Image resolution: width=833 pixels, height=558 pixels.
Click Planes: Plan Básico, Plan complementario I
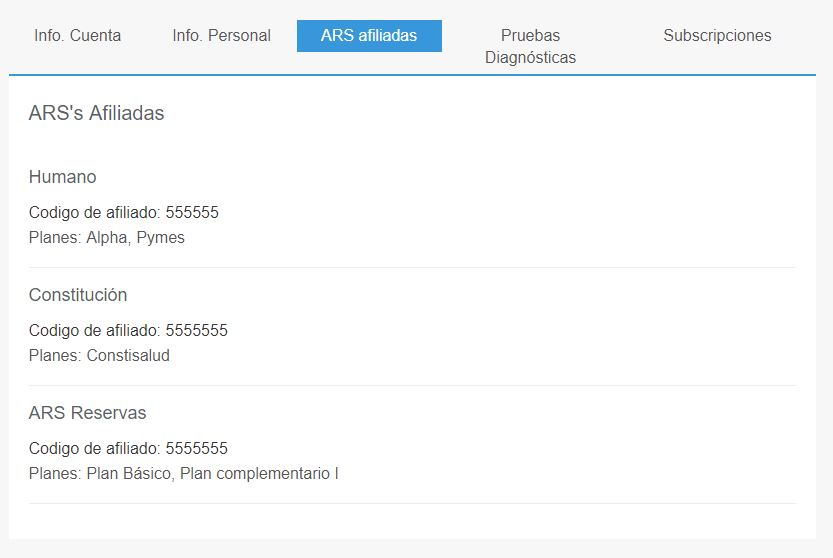(184, 474)
